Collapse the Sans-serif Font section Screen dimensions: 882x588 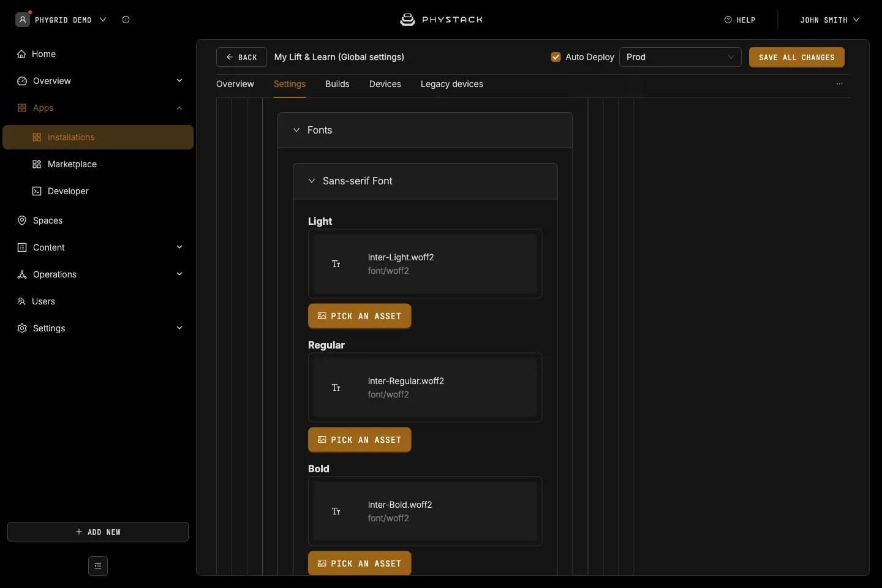click(425, 181)
